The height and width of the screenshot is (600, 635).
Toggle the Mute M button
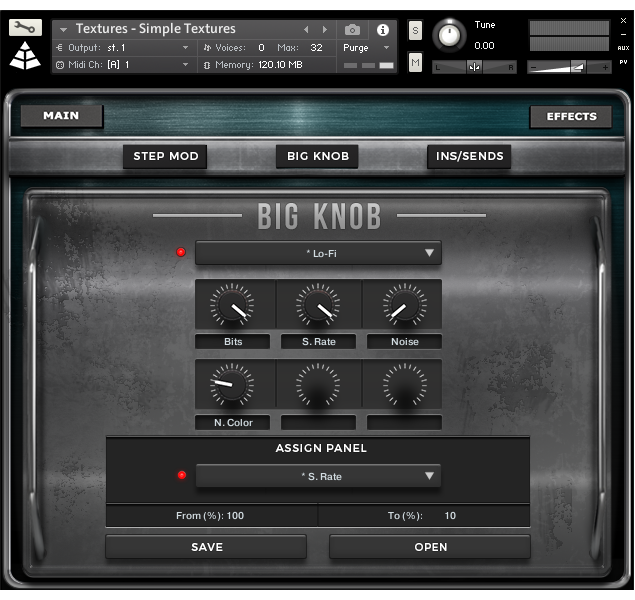416,63
